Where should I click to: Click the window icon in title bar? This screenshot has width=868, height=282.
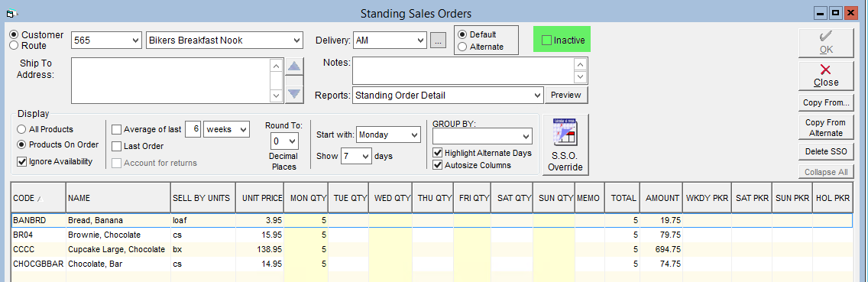click(x=11, y=13)
